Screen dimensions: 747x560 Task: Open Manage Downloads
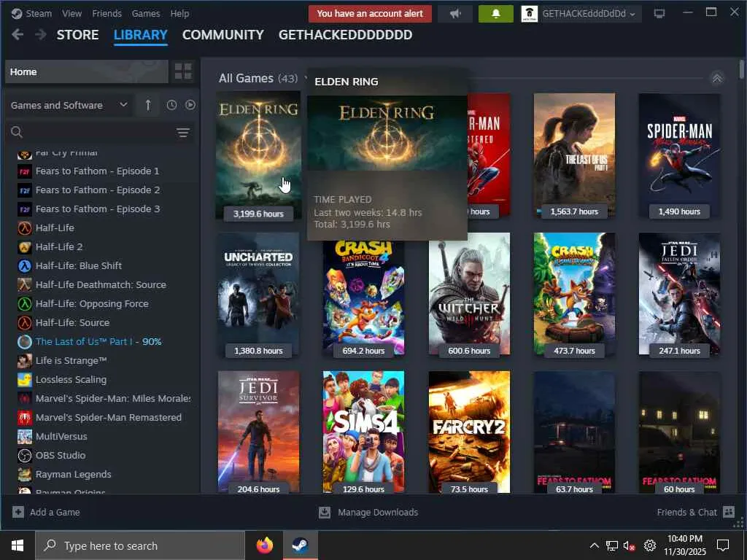click(368, 512)
